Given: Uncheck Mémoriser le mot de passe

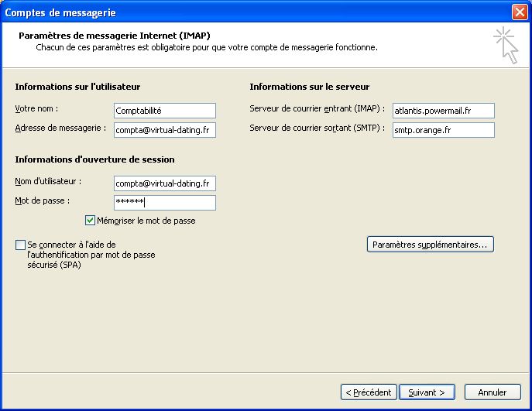Looking at the screenshot, I should click(x=90, y=221).
